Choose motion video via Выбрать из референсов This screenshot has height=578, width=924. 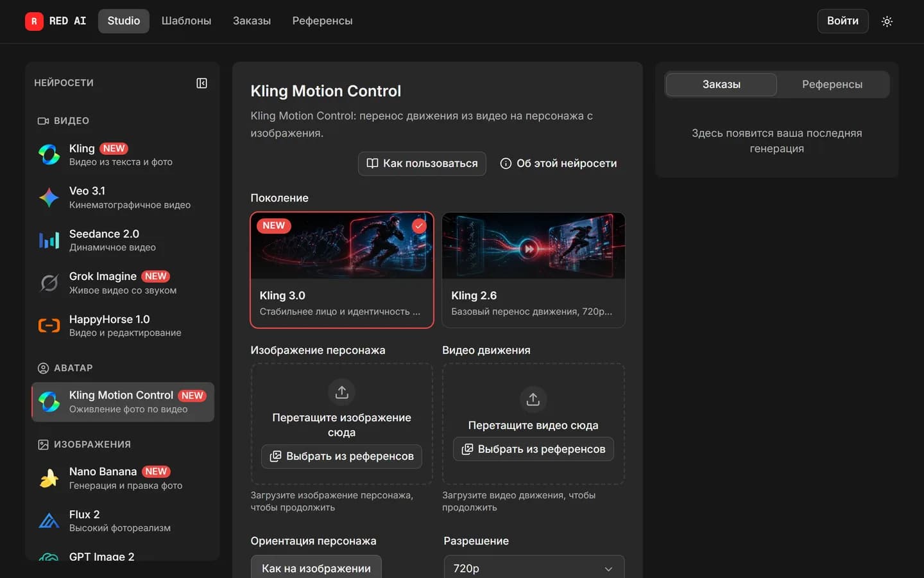[533, 449]
